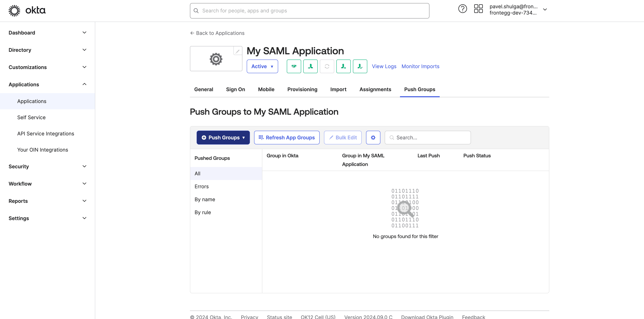Select the By name filter

pyautogui.click(x=226, y=199)
